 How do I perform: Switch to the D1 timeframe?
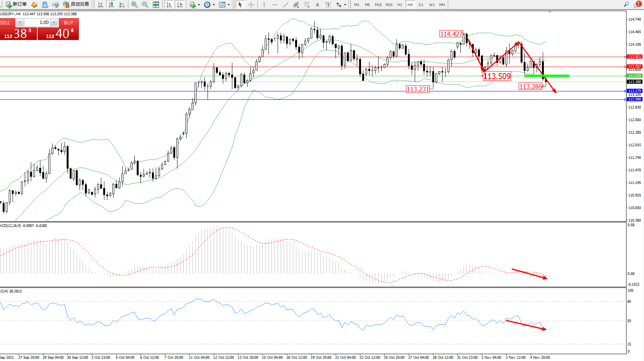coord(421,5)
